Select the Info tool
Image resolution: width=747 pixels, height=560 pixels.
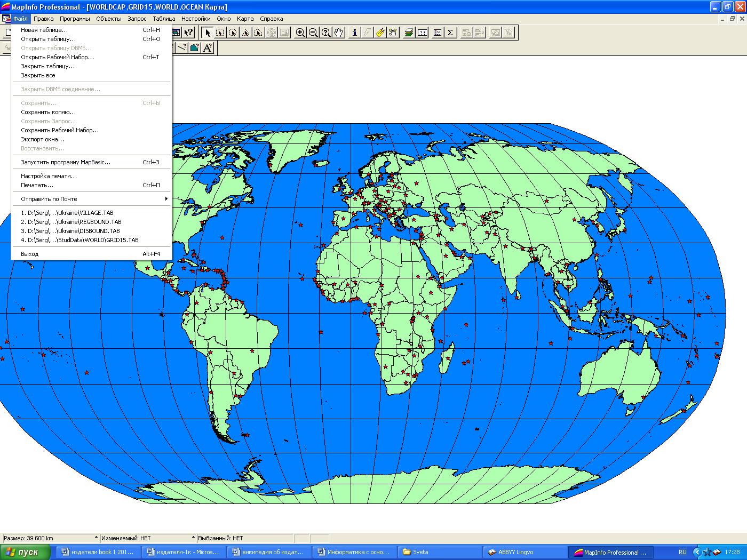(x=354, y=33)
